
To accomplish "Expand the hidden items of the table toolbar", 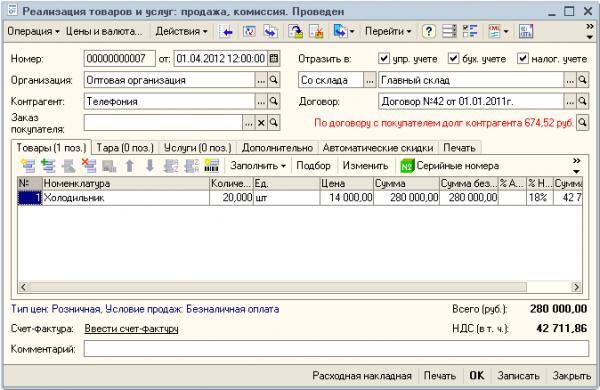I will coord(576,166).
